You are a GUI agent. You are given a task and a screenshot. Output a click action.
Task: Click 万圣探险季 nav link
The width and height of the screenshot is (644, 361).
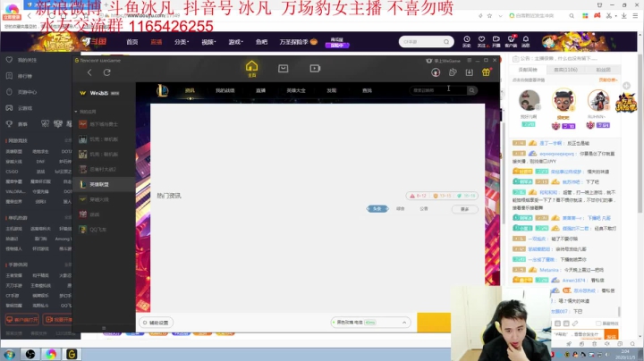298,42
